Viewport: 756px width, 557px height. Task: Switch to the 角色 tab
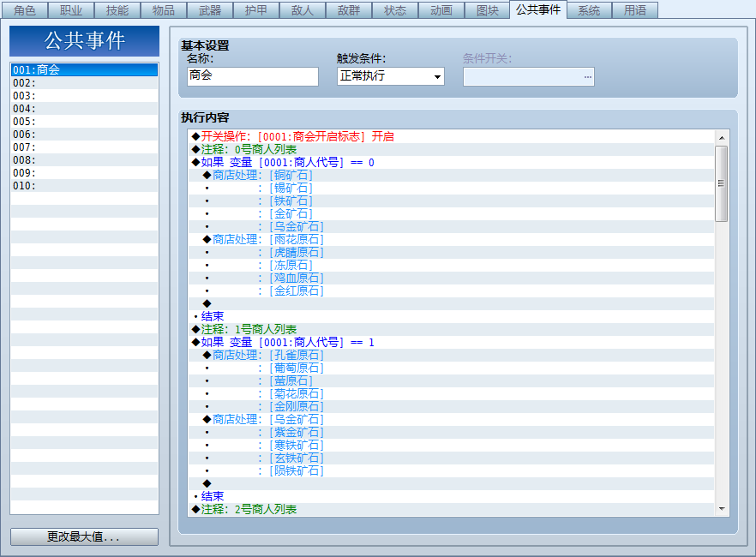25,10
